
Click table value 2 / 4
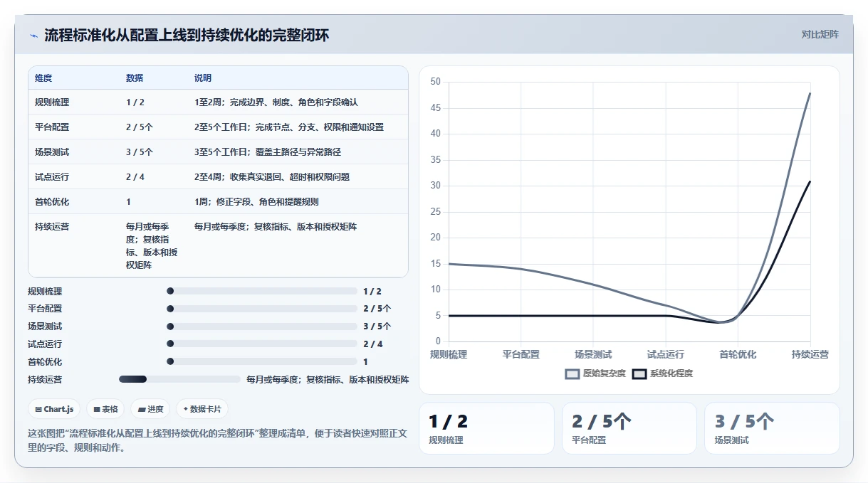coord(135,177)
